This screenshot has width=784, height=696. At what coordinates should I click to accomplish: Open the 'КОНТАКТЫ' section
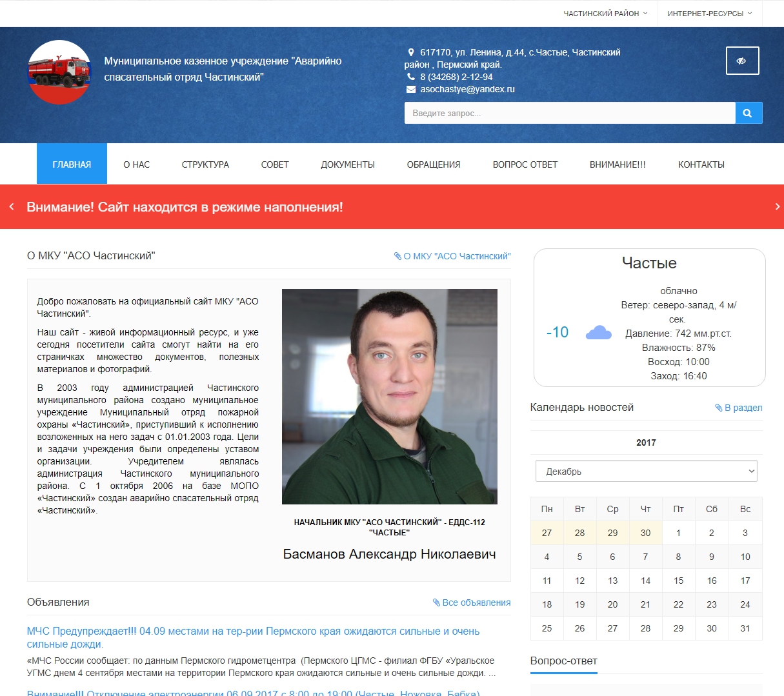pos(701,164)
